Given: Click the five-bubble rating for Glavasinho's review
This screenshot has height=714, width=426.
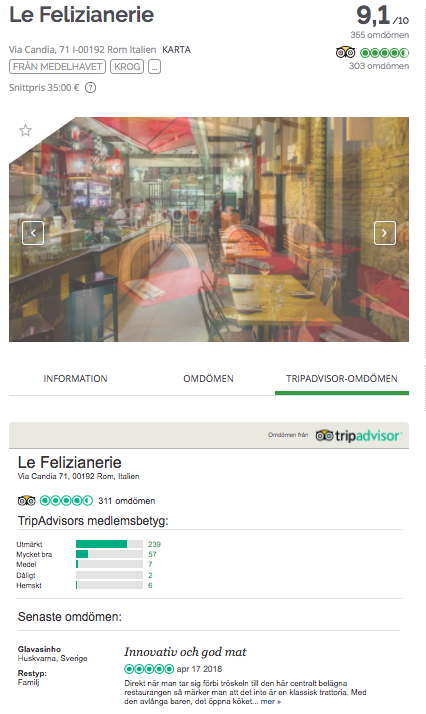Looking at the screenshot, I should (x=149, y=669).
